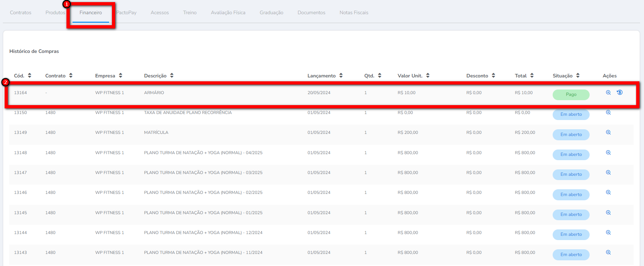This screenshot has width=644, height=266.
Task: Sort by Valor Unit. column arrows
Action: 428,76
